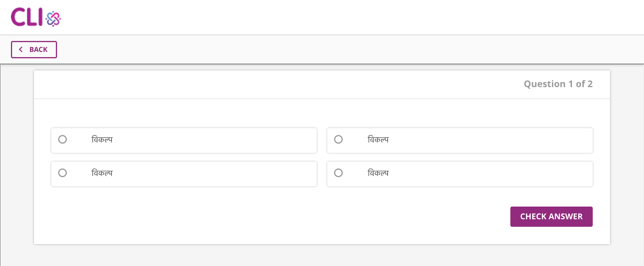The image size is (644, 266).
Task: Click the CLI knot logo icon
Action: (53, 18)
